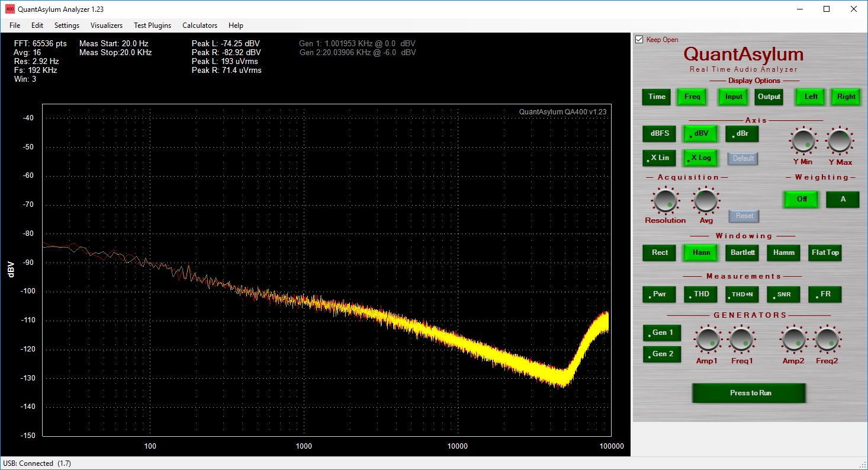The image size is (868, 470).
Task: Adjust the Y Max knob
Action: [840, 141]
